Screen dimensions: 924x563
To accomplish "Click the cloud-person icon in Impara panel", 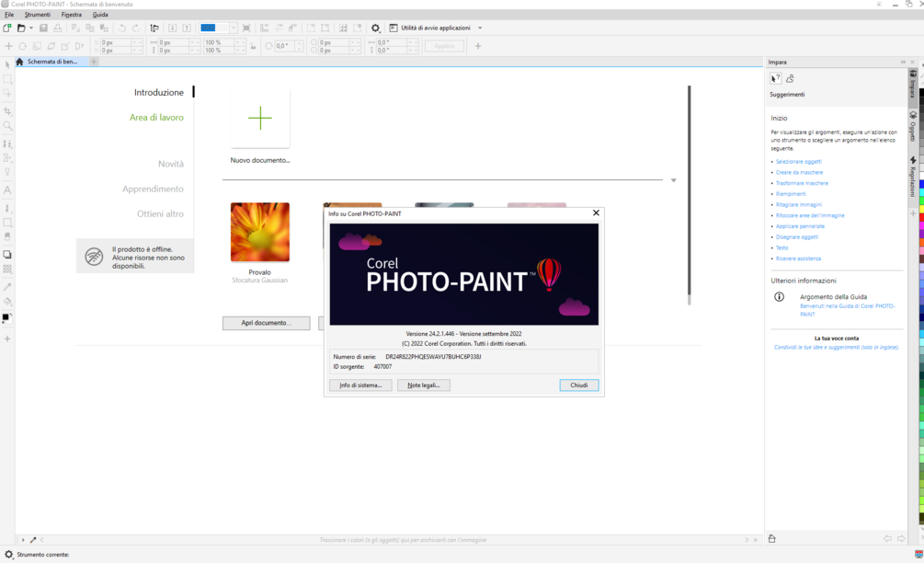I will [791, 78].
